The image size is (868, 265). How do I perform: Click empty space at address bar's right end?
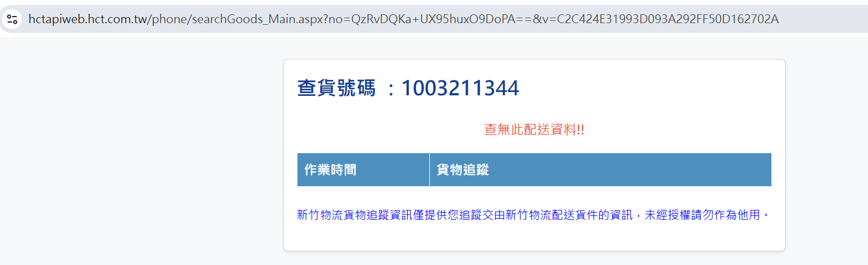(x=822, y=19)
